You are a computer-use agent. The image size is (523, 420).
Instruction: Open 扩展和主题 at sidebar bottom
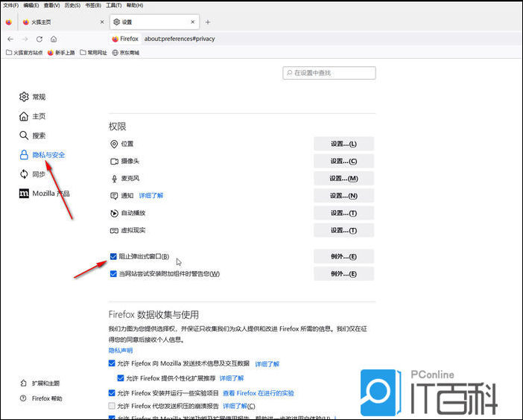(39, 384)
